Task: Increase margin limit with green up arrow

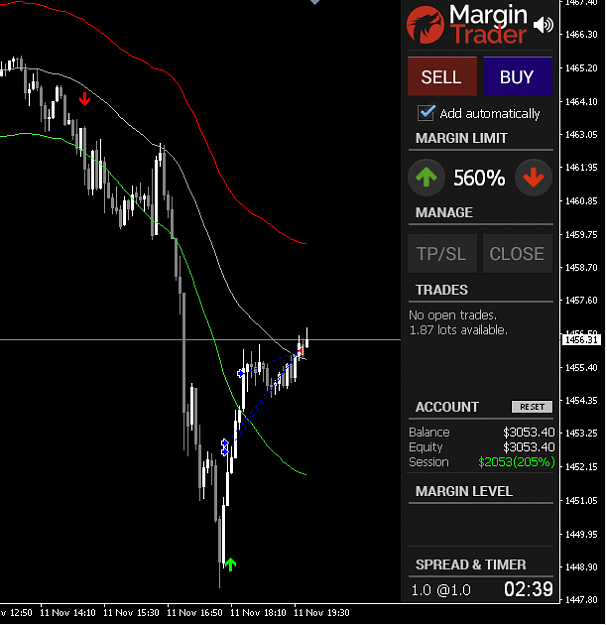Action: 426,177
